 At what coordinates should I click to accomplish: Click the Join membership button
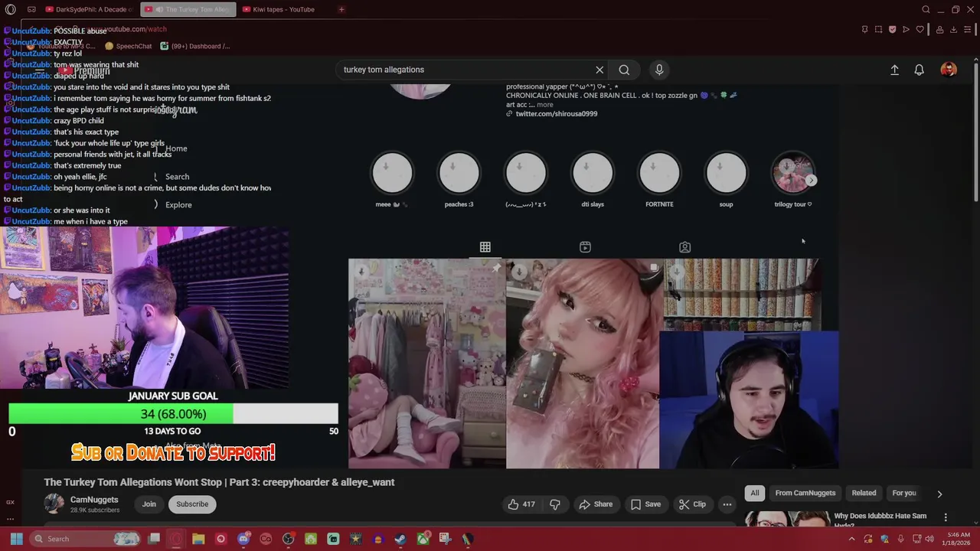(x=149, y=504)
